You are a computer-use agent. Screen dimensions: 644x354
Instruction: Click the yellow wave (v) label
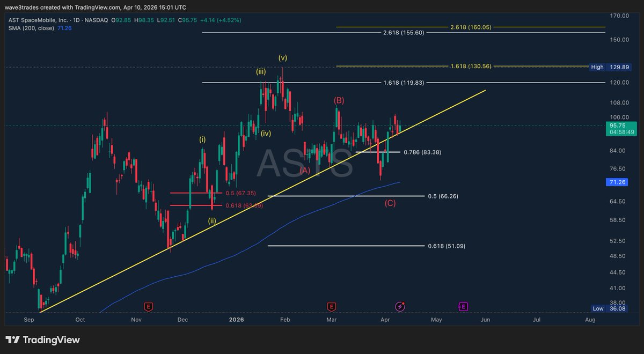[x=283, y=57]
